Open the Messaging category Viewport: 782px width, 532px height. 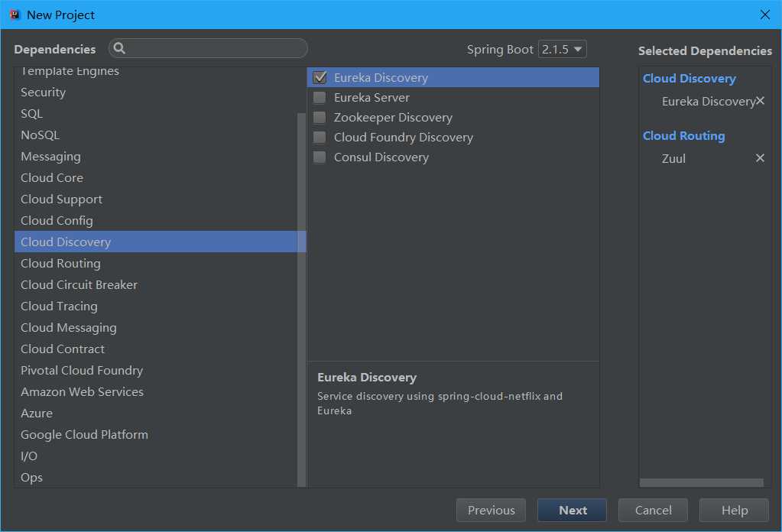156,157
